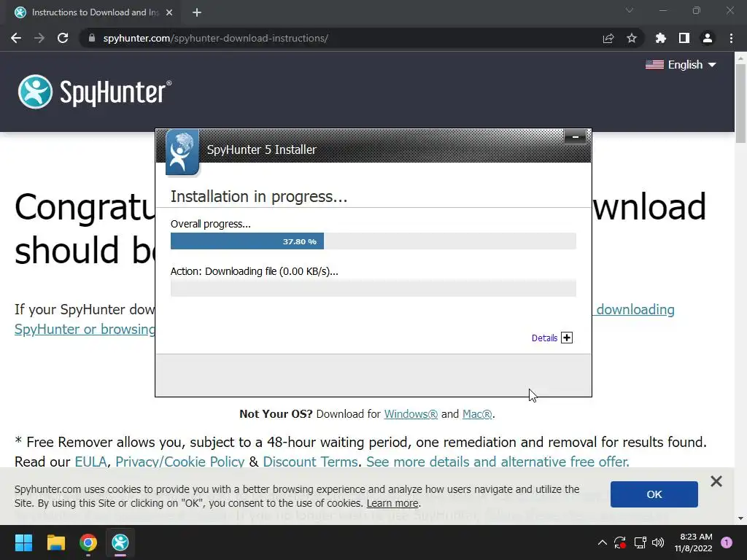747x560 pixels.
Task: Click the empty download action progress bar
Action: point(373,288)
